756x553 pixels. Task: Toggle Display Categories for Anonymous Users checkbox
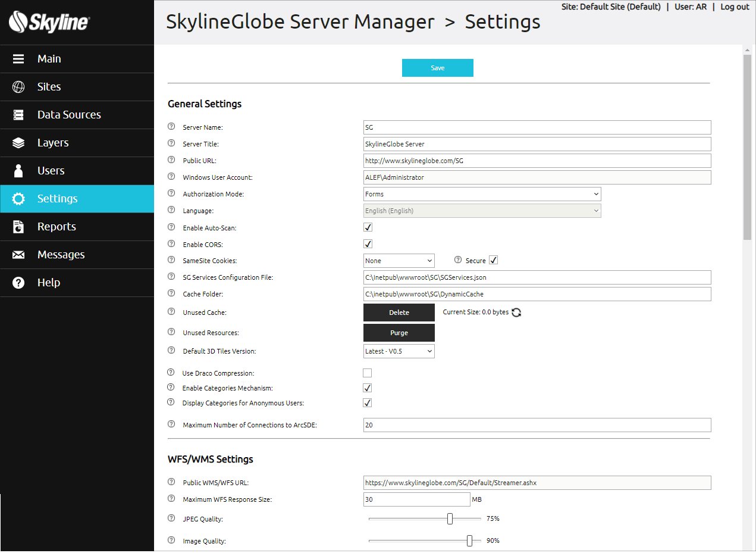(x=368, y=403)
